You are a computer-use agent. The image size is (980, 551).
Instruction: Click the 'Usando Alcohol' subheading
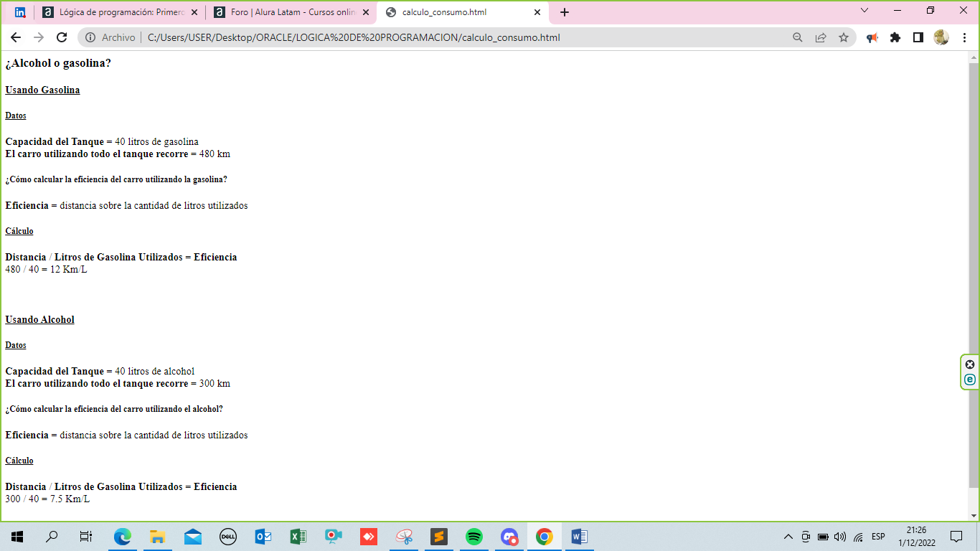coord(39,319)
